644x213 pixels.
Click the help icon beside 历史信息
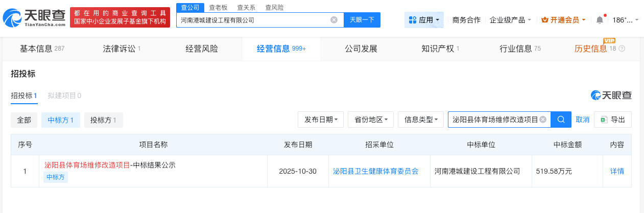tap(622, 49)
